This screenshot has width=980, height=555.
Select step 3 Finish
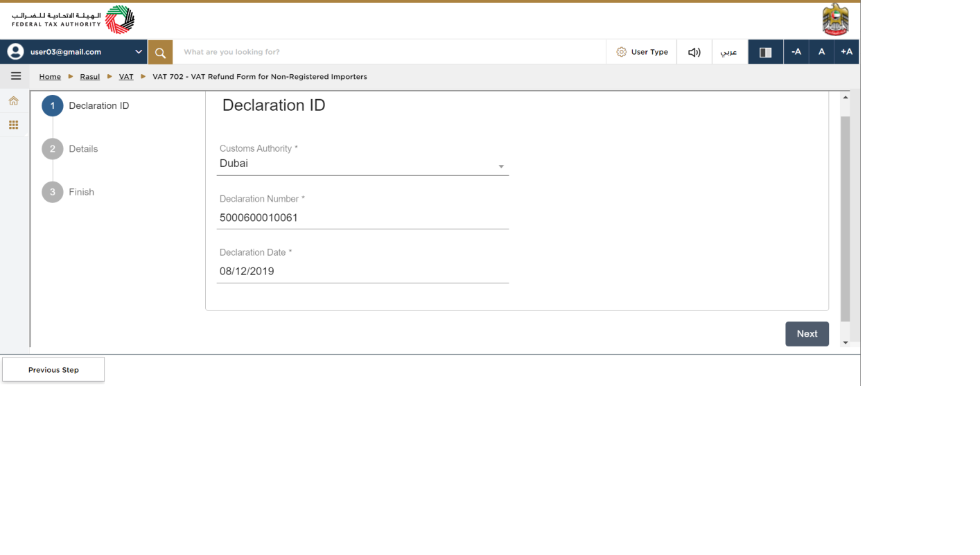pos(68,192)
